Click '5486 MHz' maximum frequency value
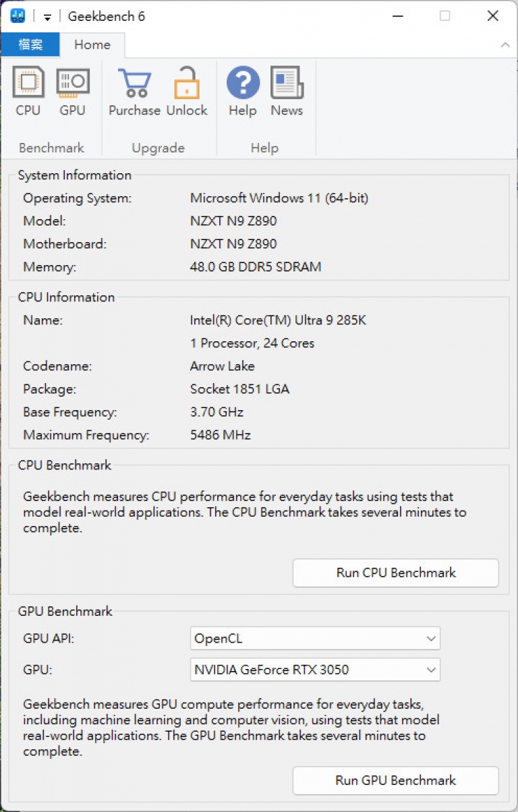This screenshot has height=812, width=518. tap(221, 435)
